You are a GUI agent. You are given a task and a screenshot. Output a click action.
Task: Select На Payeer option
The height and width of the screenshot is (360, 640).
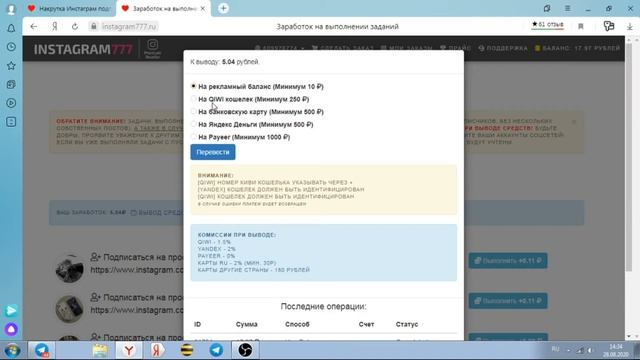(193, 137)
